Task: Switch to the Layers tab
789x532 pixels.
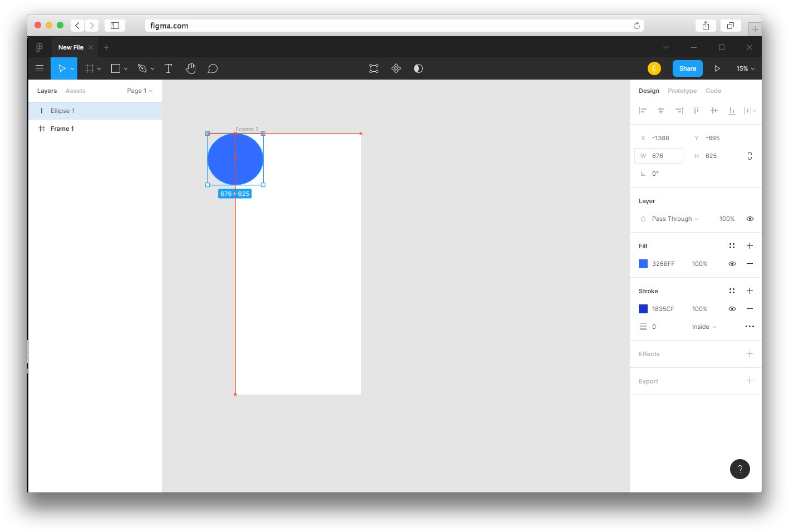Action: (47, 91)
